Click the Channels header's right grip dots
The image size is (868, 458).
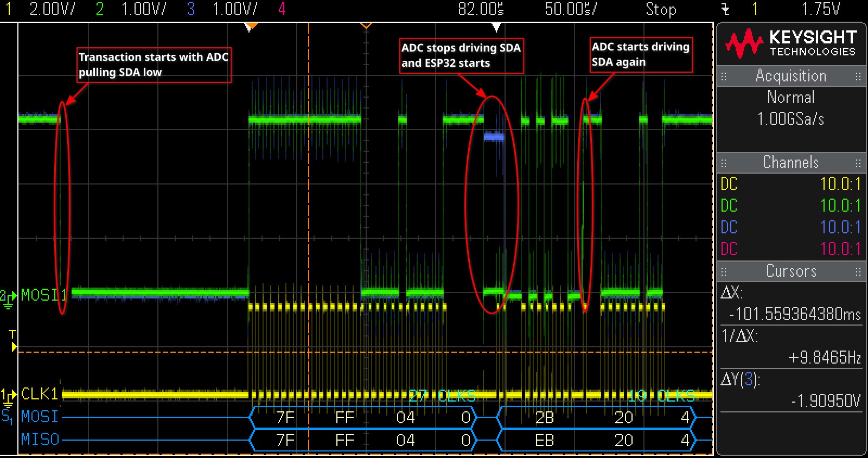(858, 163)
